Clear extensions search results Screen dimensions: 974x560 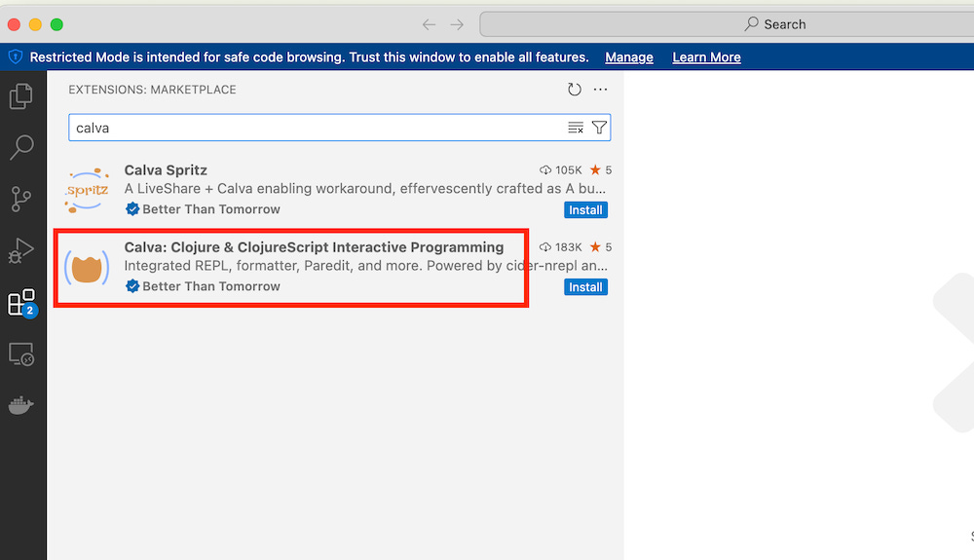(x=576, y=128)
